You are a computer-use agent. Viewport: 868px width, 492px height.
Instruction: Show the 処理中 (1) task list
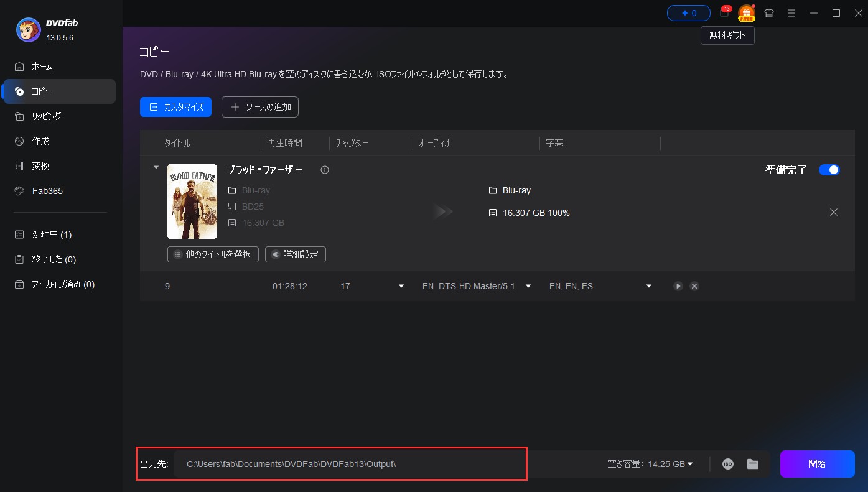(x=59, y=234)
